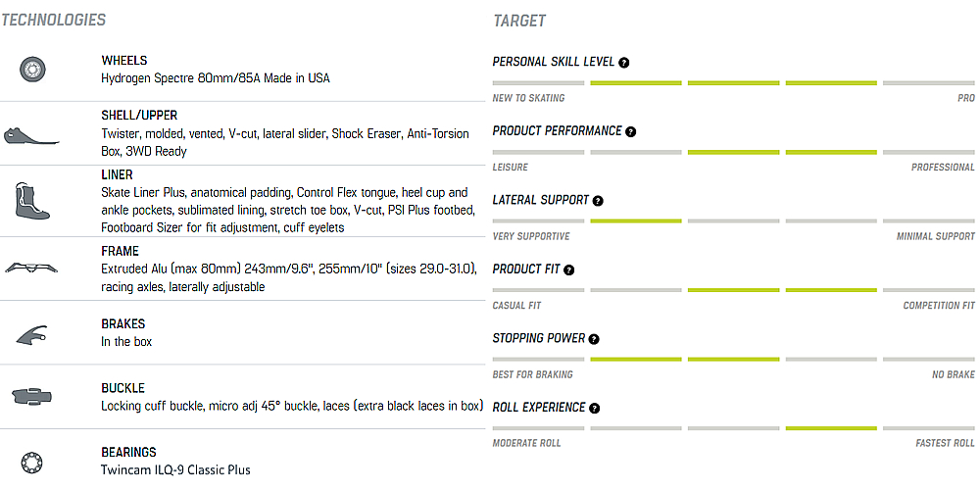Click the wheels icon in Technologies
The height and width of the screenshot is (490, 980).
tap(32, 70)
